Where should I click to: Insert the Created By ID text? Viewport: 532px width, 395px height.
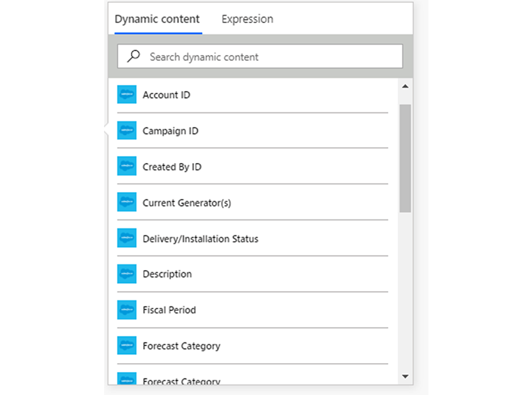pyautogui.click(x=172, y=167)
